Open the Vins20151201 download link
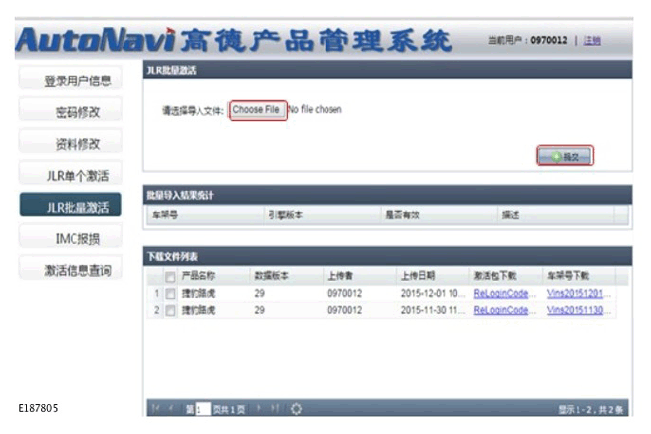This screenshot has width=651, height=434. click(x=575, y=294)
